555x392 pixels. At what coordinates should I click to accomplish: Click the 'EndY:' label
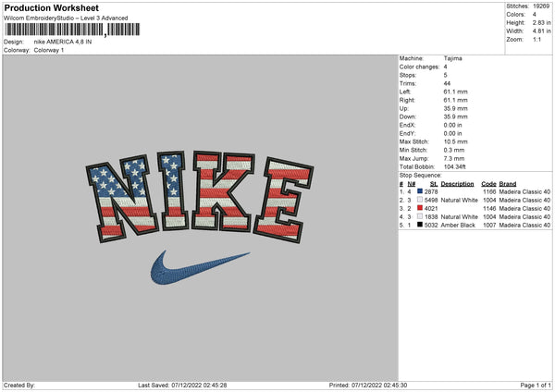tap(407, 133)
